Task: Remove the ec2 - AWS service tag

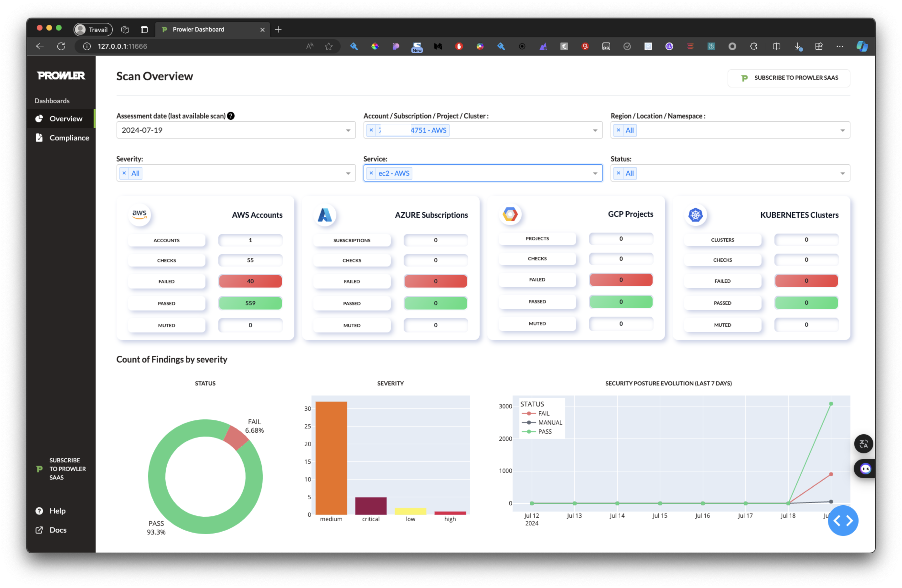Action: (x=371, y=173)
